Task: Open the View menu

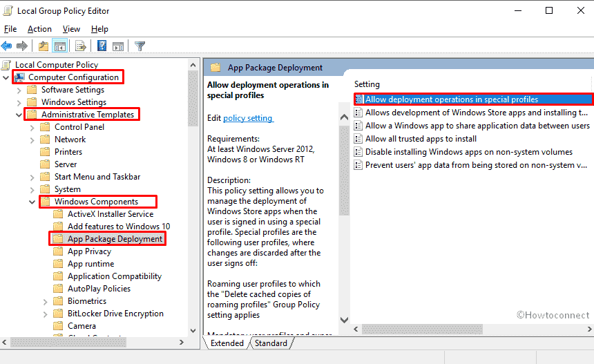Action: [x=71, y=29]
